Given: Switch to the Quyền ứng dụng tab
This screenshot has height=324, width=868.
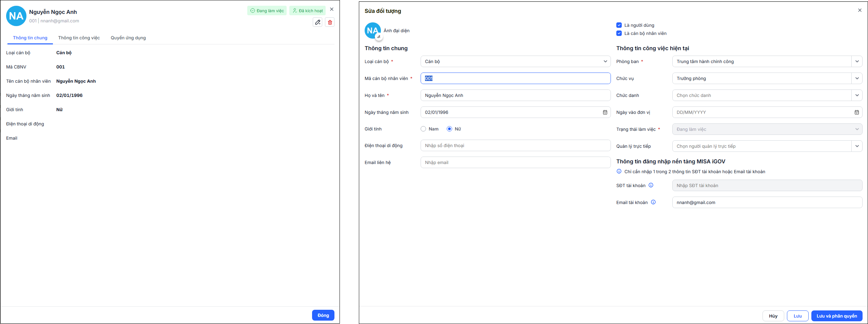Looking at the screenshot, I should click(128, 38).
